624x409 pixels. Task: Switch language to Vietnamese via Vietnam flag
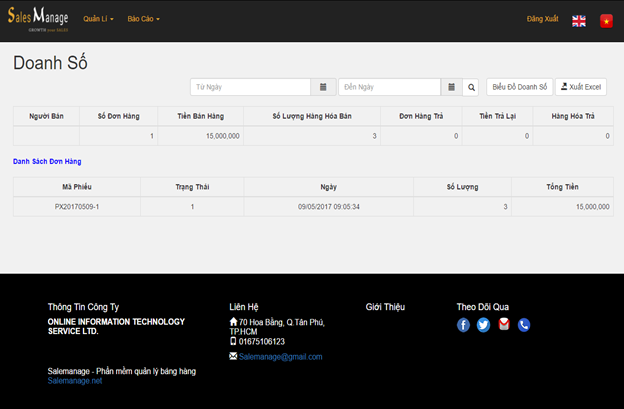pos(606,20)
